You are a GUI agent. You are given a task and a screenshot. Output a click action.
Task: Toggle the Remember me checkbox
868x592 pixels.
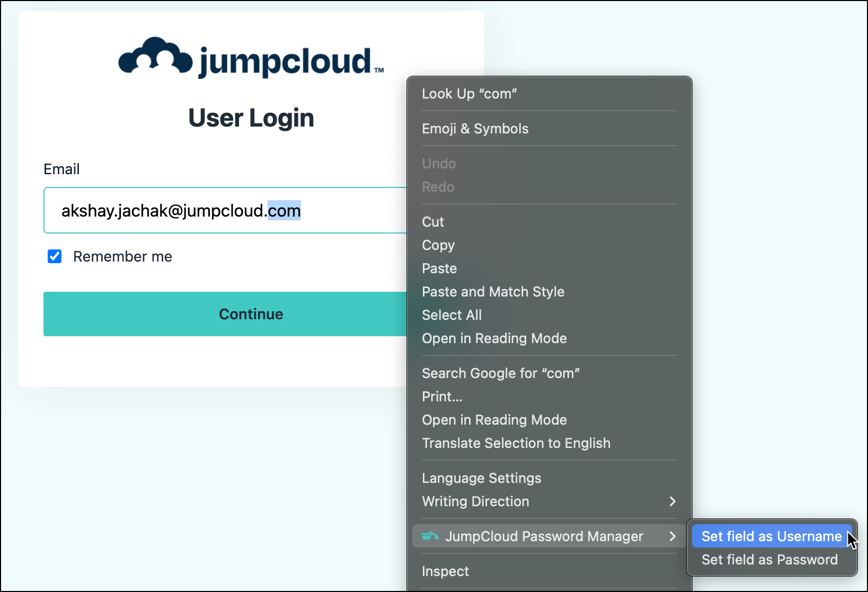pyautogui.click(x=55, y=256)
